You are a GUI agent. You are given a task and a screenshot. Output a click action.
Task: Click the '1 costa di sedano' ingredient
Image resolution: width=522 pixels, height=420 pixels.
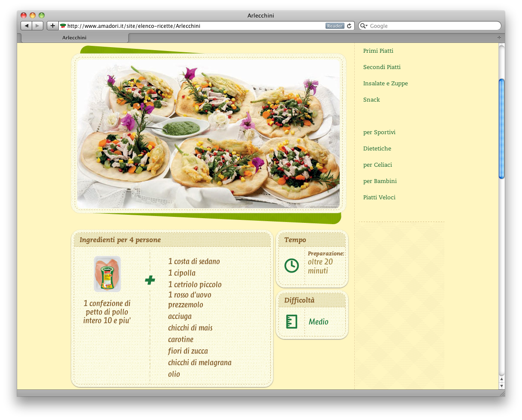194,261
